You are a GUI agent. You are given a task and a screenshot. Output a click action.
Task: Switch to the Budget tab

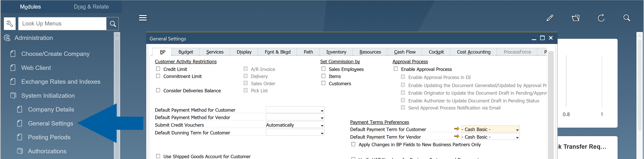pyautogui.click(x=186, y=52)
